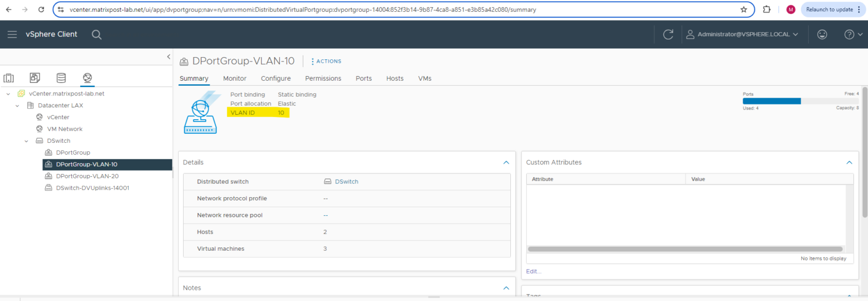The width and height of the screenshot is (868, 301).
Task: Collapse the Custom Attributes panel
Action: click(x=849, y=163)
